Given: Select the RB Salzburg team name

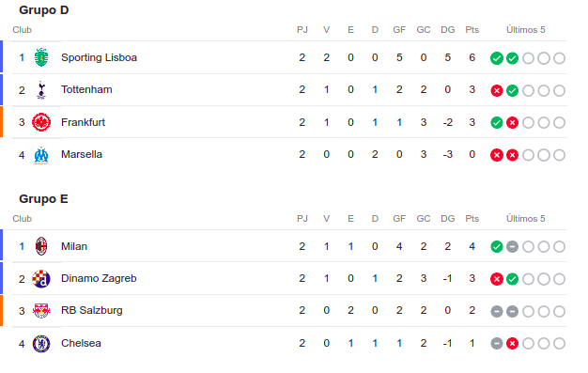Looking at the screenshot, I should 92,310.
